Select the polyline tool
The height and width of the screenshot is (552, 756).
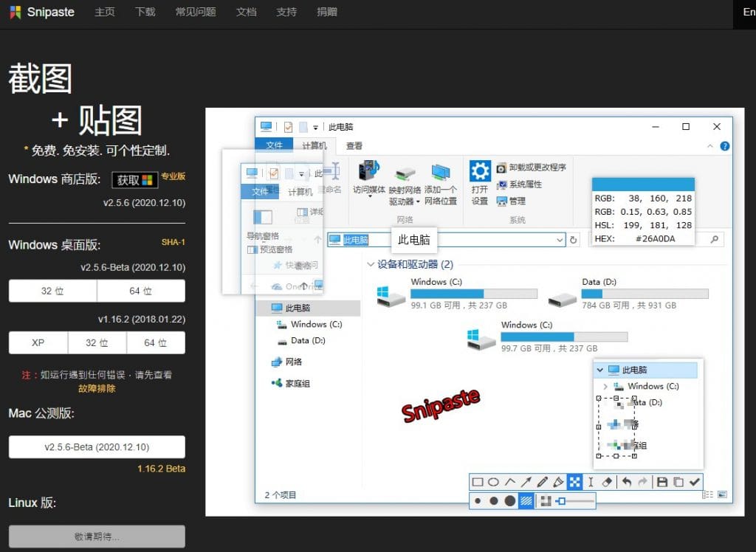click(x=509, y=482)
